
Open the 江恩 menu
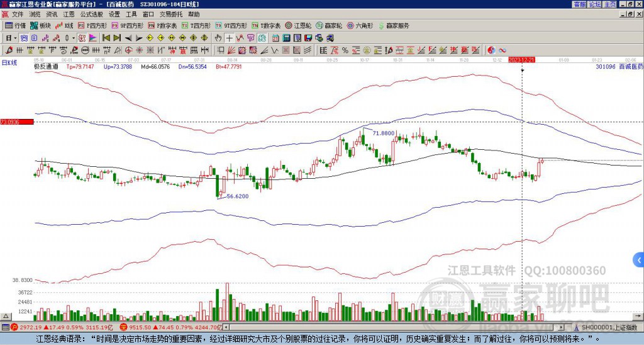point(69,14)
